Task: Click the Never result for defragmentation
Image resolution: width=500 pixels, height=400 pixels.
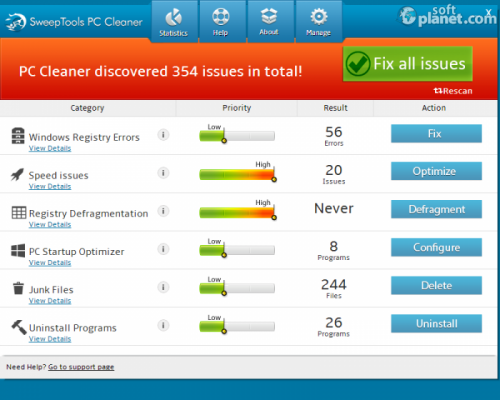Action: (x=334, y=208)
